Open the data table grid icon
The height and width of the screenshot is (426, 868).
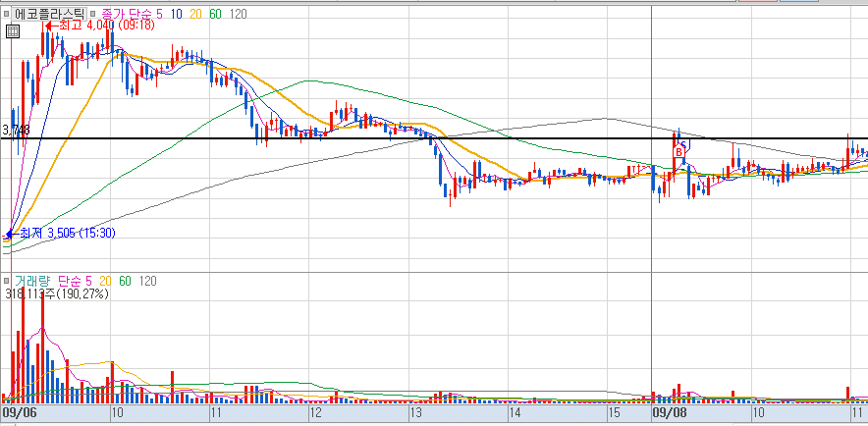12,31
